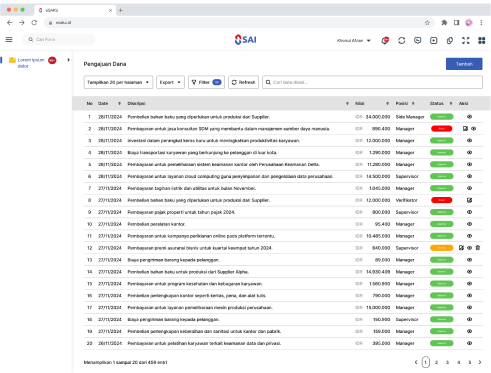Click the eye icon on row 12
Screen dimensions: 491x373
(x=469, y=248)
